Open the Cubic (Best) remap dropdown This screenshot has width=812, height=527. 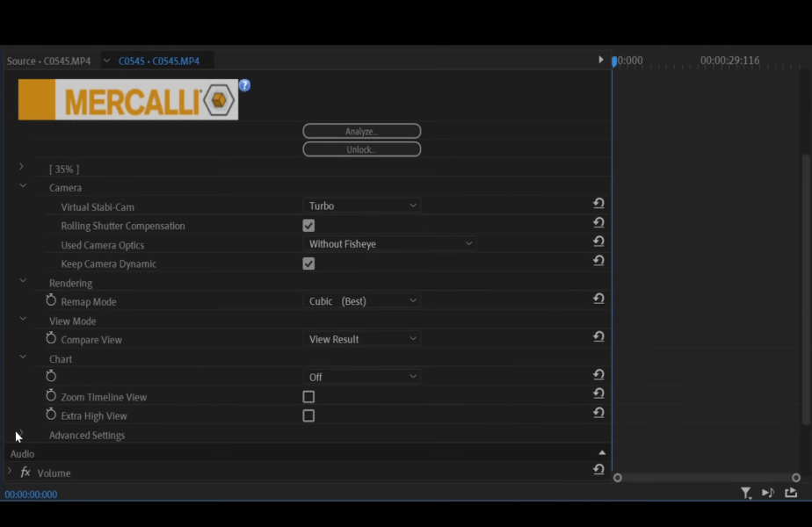361,301
